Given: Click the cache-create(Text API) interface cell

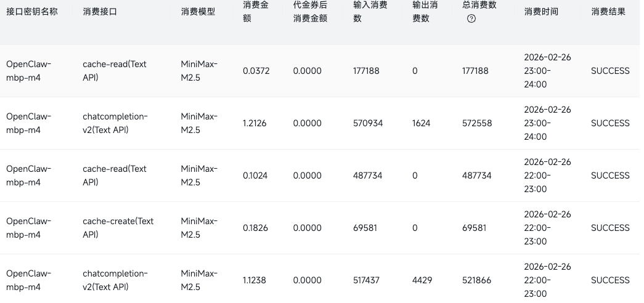Looking at the screenshot, I should 118,228.
